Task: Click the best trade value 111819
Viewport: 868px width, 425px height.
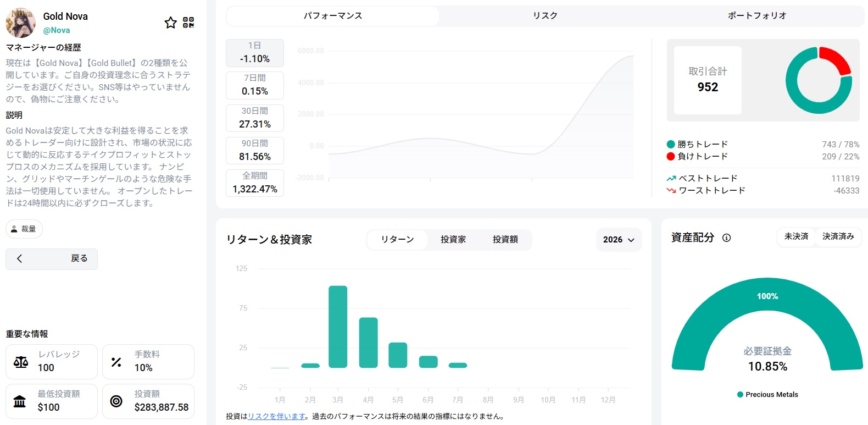Action: click(x=845, y=179)
